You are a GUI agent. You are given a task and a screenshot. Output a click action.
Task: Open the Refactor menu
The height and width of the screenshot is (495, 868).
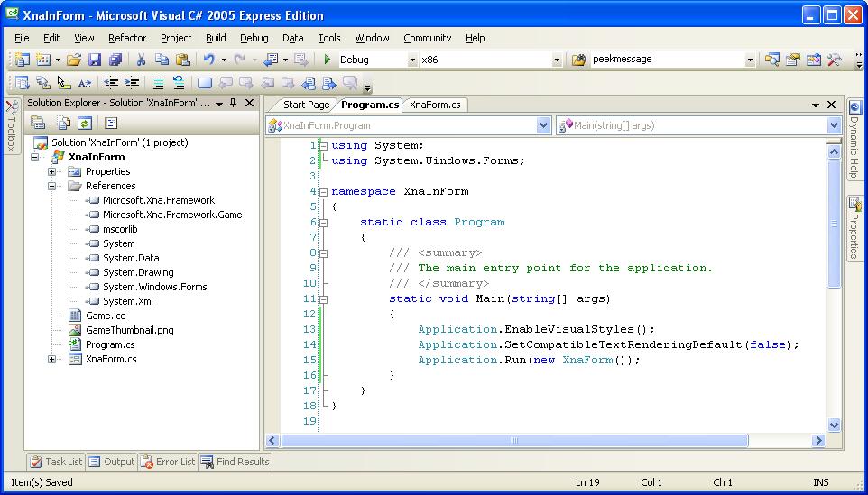pyautogui.click(x=126, y=38)
